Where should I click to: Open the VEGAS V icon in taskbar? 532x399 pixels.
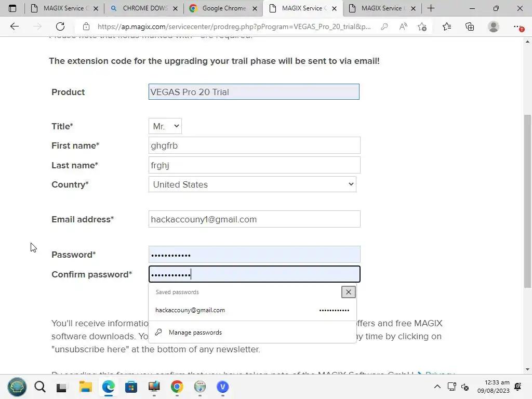click(x=222, y=387)
